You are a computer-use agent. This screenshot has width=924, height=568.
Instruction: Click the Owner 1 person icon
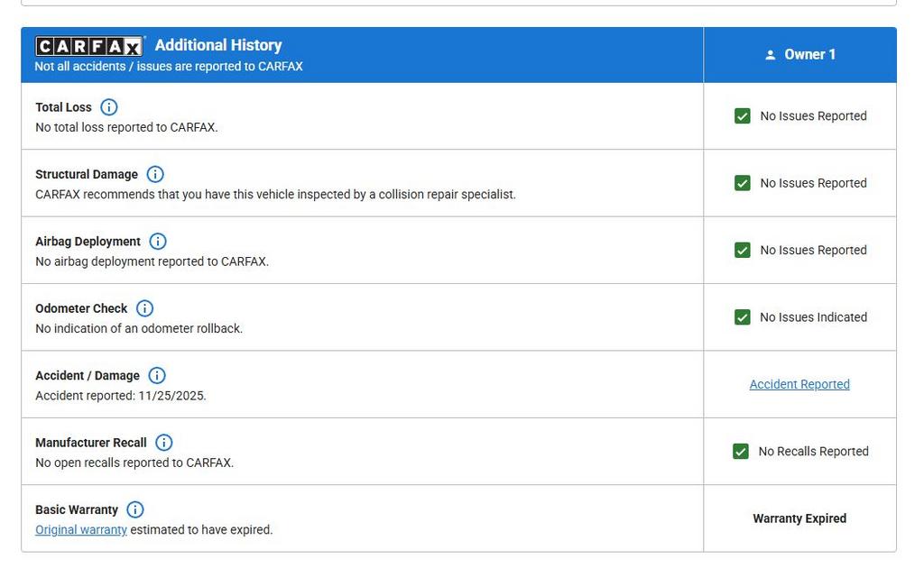770,55
